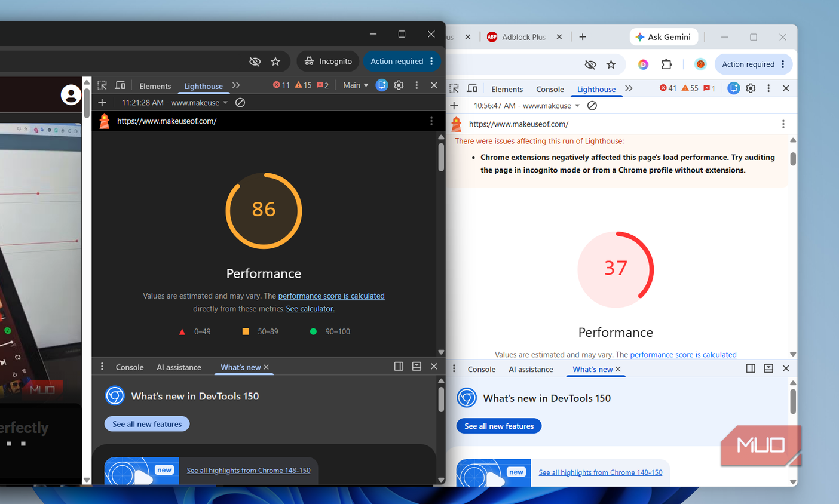839x504 pixels.
Task: Switch to Console drawer tab in left DevTools
Action: tap(130, 367)
